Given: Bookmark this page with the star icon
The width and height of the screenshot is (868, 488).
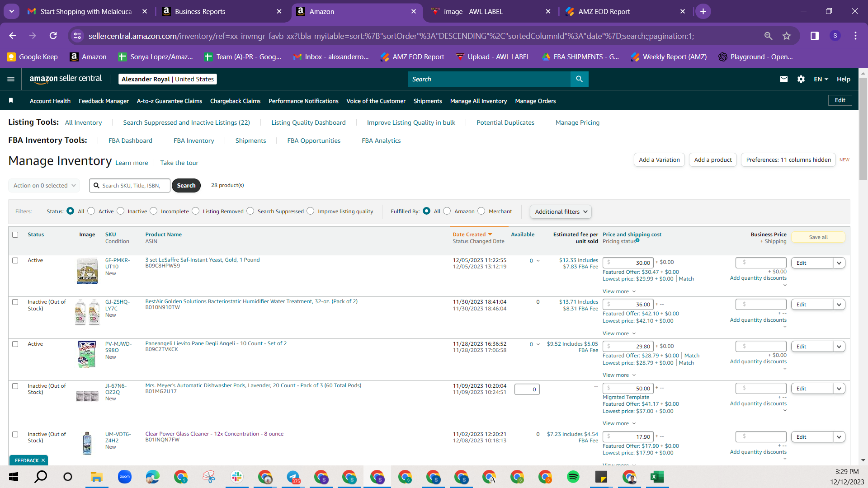Looking at the screenshot, I should tap(787, 36).
